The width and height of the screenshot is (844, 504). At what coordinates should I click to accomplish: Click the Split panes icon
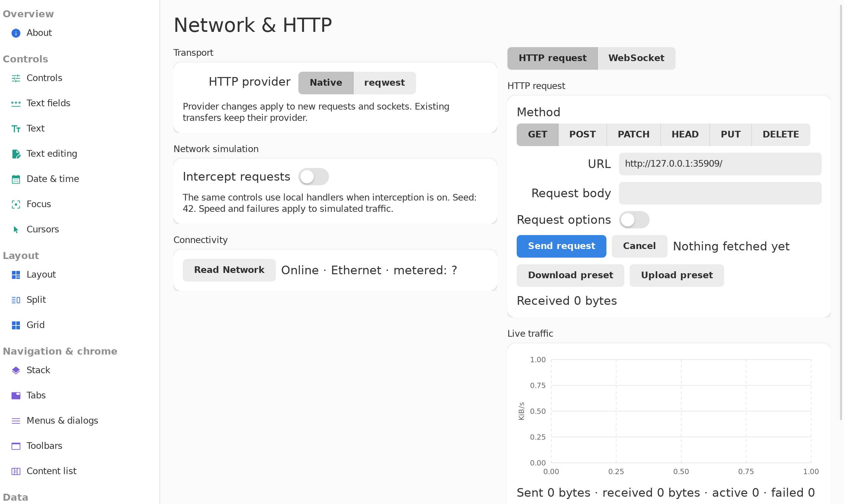16,300
